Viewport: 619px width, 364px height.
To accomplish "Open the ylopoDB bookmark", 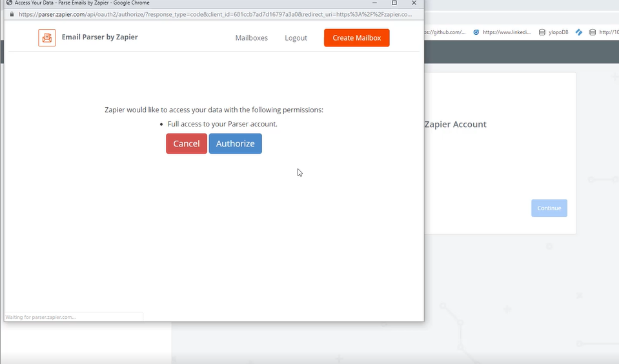I will coord(553,32).
